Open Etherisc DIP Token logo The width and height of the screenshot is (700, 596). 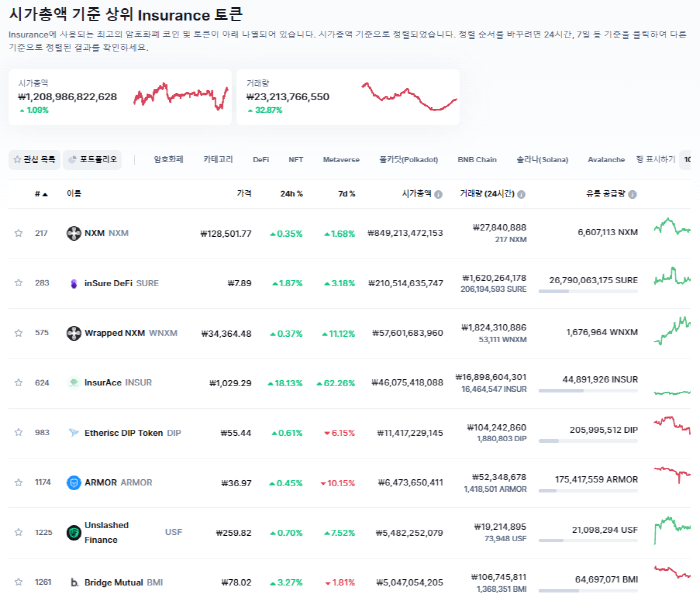coord(74,433)
